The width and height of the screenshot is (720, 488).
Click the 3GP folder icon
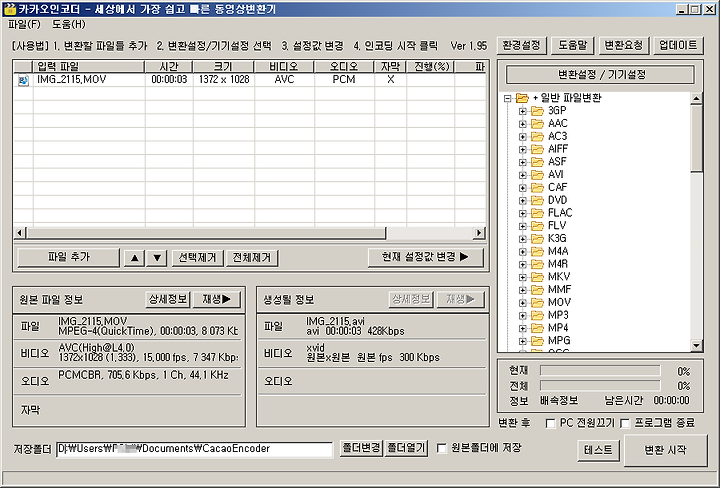(537, 111)
